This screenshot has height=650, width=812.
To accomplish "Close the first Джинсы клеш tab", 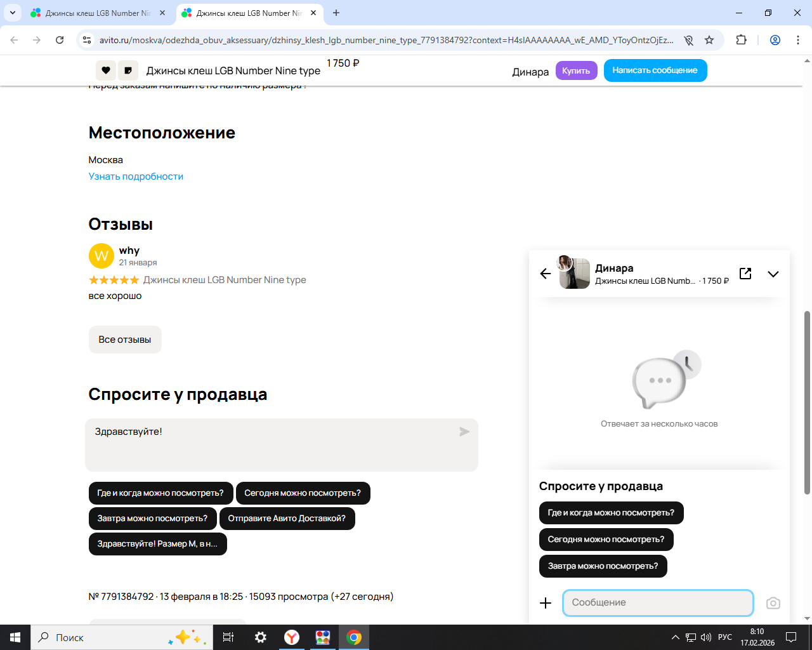I will [x=162, y=13].
